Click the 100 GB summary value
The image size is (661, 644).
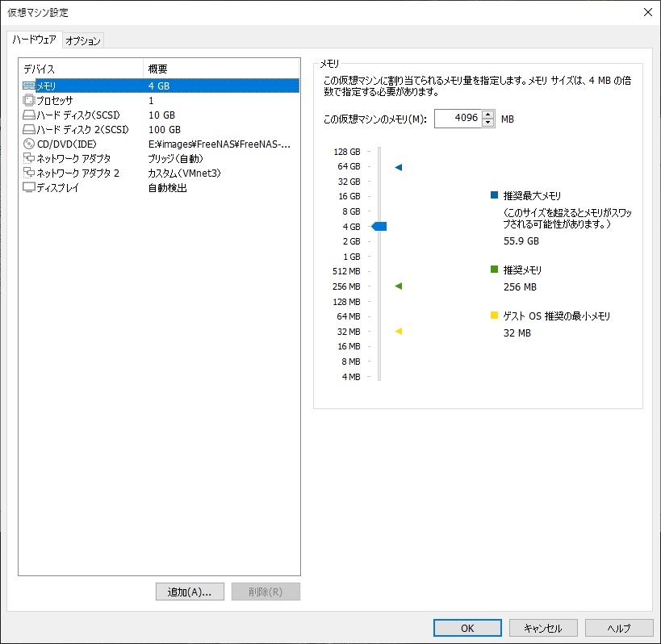165,129
